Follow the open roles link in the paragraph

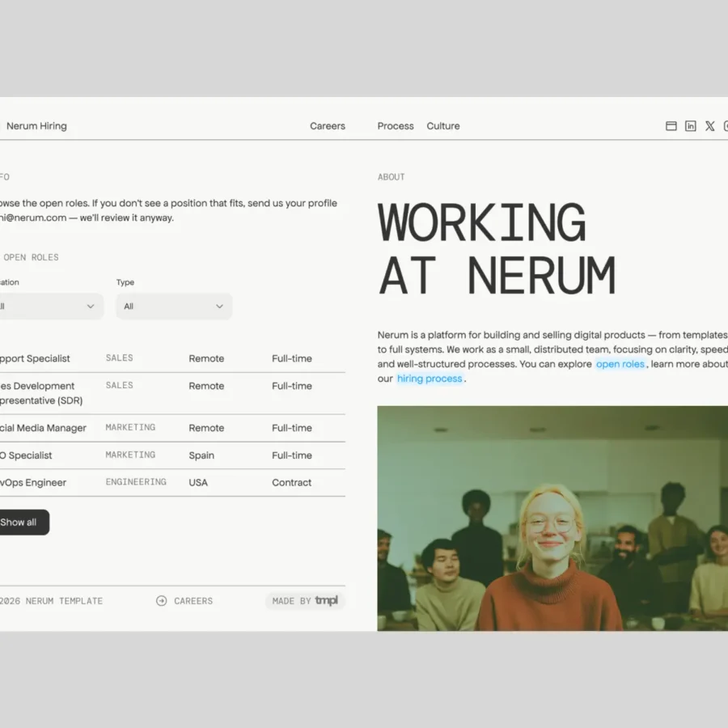coord(620,364)
